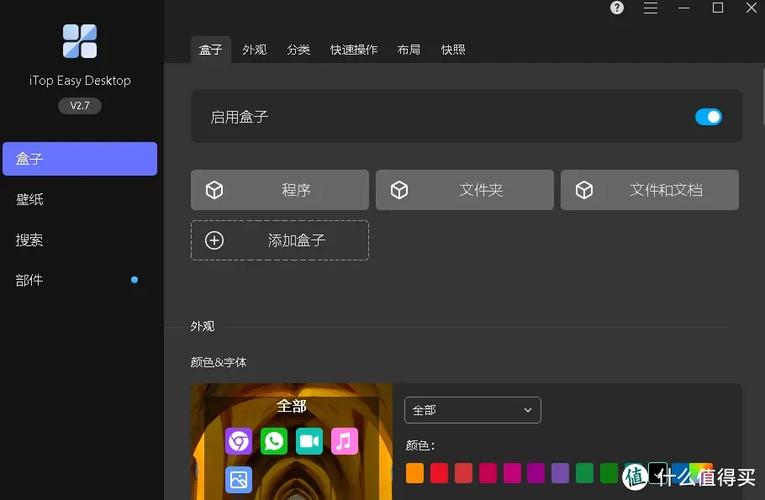
Task: Click the iTop Easy Desktop title text
Action: (x=80, y=80)
